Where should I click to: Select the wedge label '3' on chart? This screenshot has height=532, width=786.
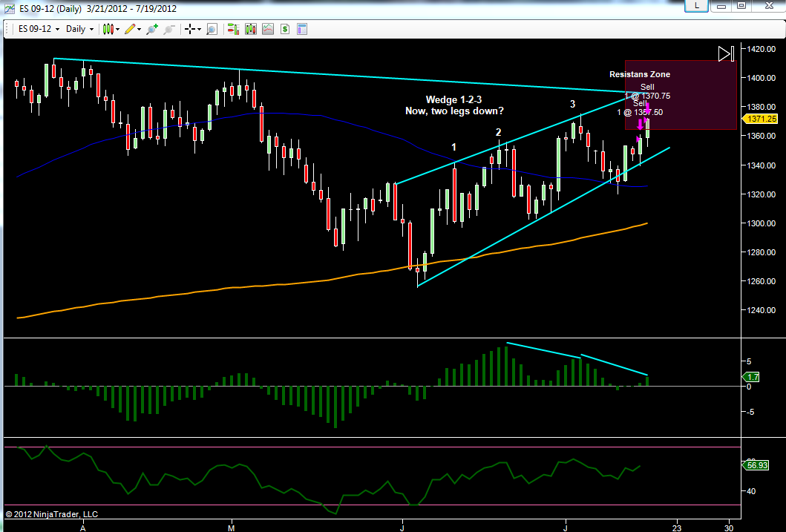[572, 104]
